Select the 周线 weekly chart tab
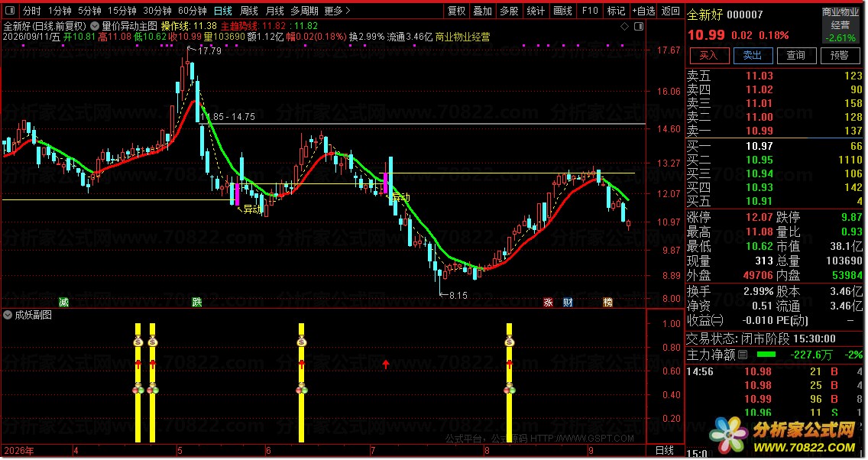 tap(249, 11)
